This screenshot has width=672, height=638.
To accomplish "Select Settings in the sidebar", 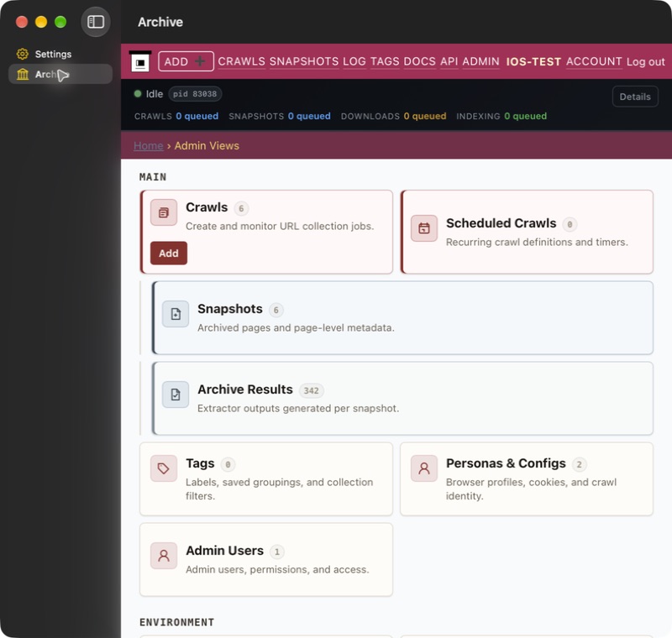I will [x=60, y=54].
